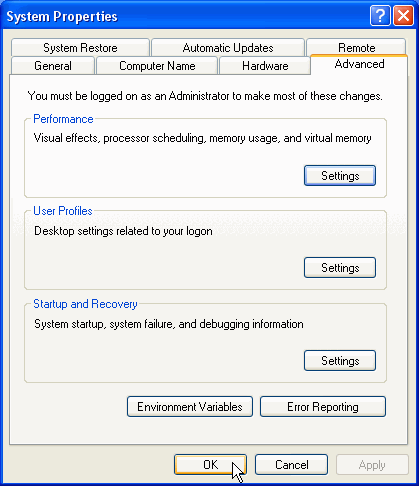The image size is (419, 486).
Task: Click the System Properties title bar
Action: click(x=187, y=16)
